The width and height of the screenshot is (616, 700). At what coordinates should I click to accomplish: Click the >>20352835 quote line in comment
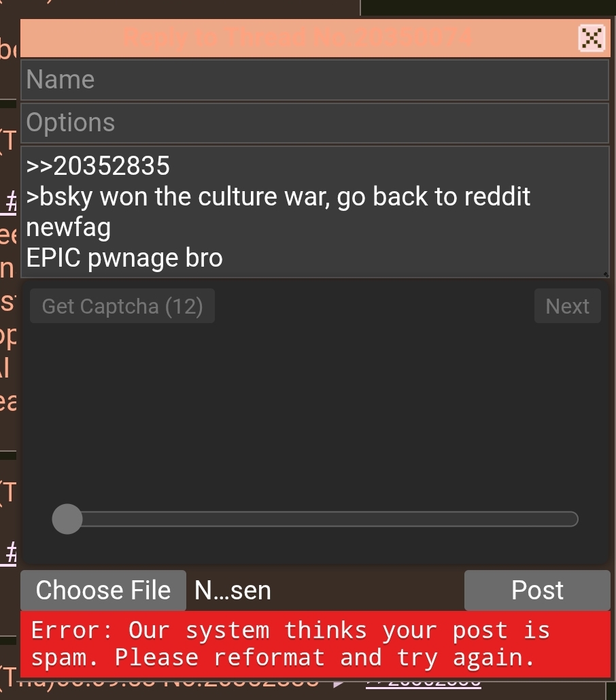[98, 165]
